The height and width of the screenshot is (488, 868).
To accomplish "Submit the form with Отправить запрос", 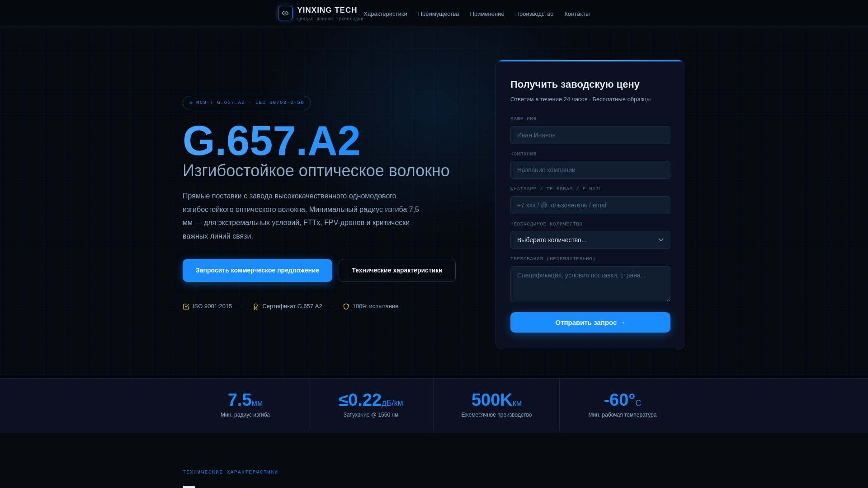I will pyautogui.click(x=590, y=322).
